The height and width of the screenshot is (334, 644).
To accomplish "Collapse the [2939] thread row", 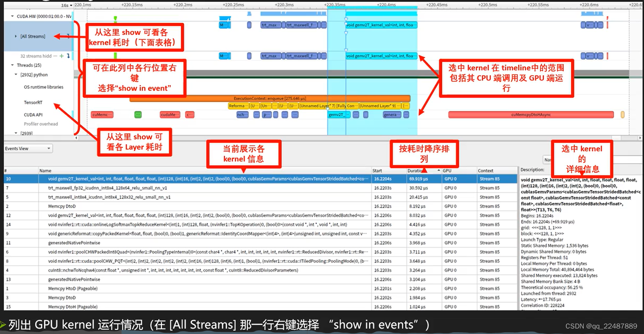I will 16,133.
